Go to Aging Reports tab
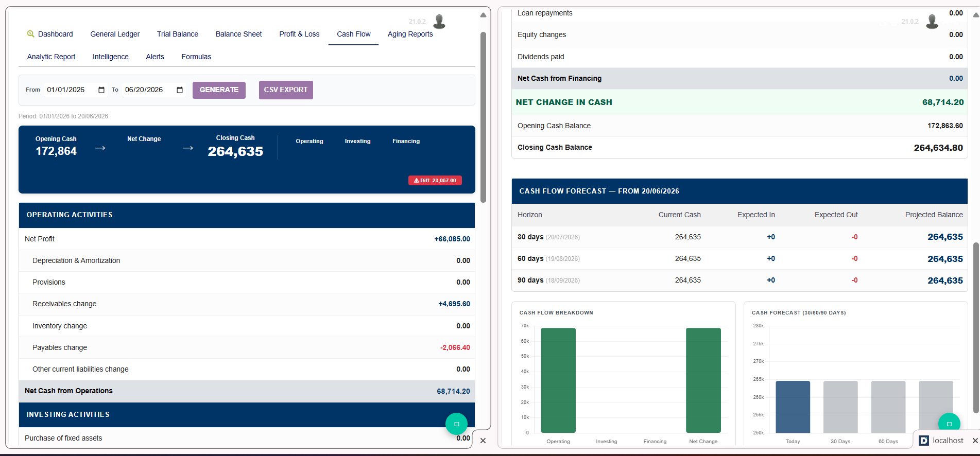980x456 pixels. [410, 34]
